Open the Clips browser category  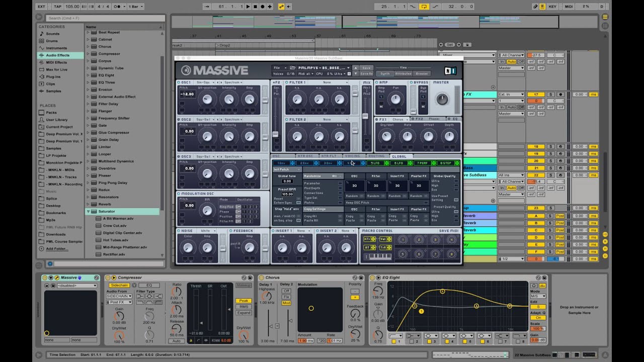tap(50, 84)
